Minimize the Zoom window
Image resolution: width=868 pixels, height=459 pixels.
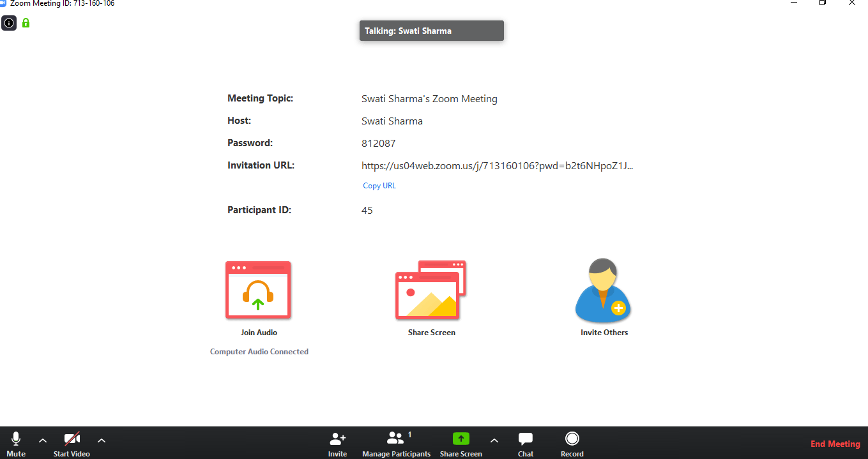(x=793, y=3)
